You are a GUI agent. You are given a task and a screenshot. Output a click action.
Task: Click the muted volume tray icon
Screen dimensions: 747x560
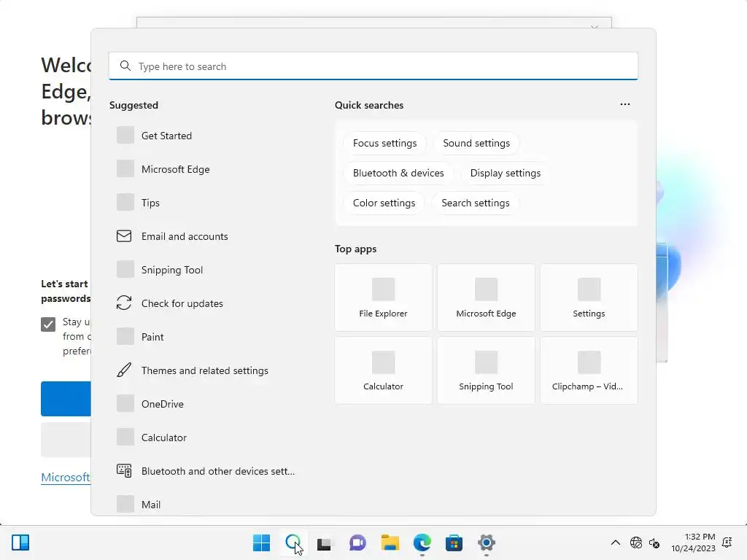tap(654, 542)
